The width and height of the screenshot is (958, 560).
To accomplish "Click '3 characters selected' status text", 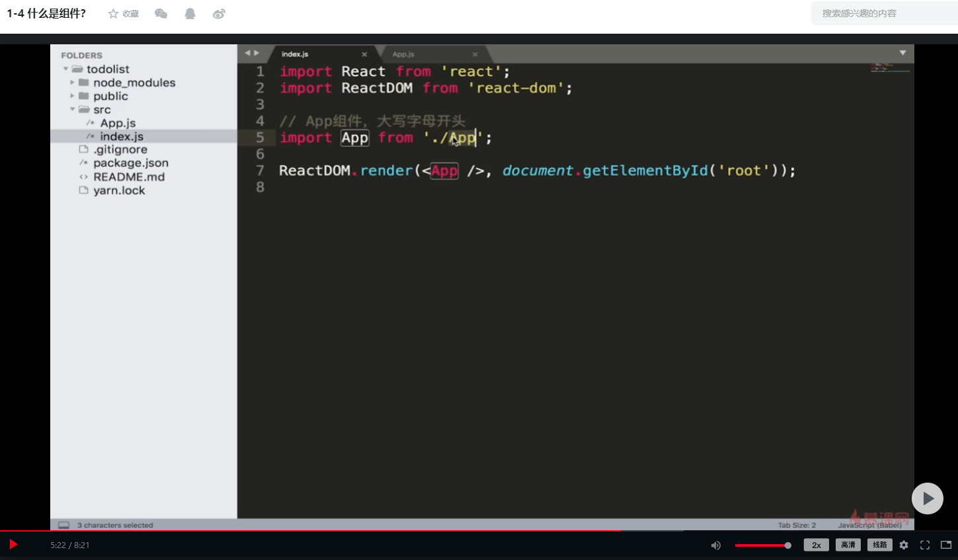I will point(115,525).
